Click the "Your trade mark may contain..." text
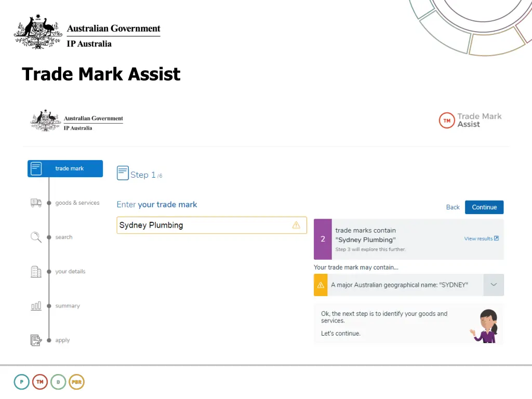The image size is (532, 399). 356,268
